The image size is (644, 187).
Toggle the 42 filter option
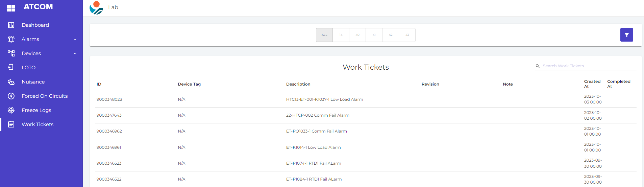click(391, 35)
